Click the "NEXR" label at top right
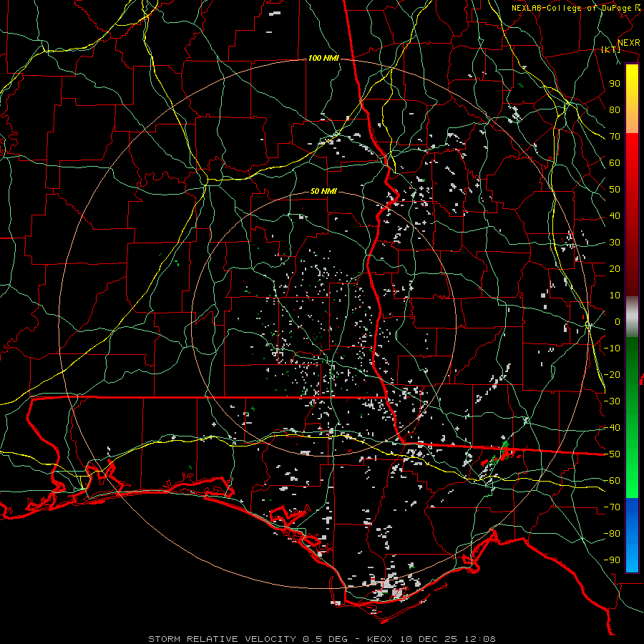 pyautogui.click(x=628, y=43)
